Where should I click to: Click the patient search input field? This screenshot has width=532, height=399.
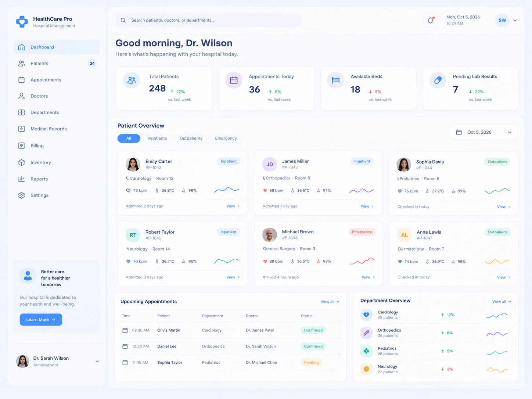[x=209, y=20]
